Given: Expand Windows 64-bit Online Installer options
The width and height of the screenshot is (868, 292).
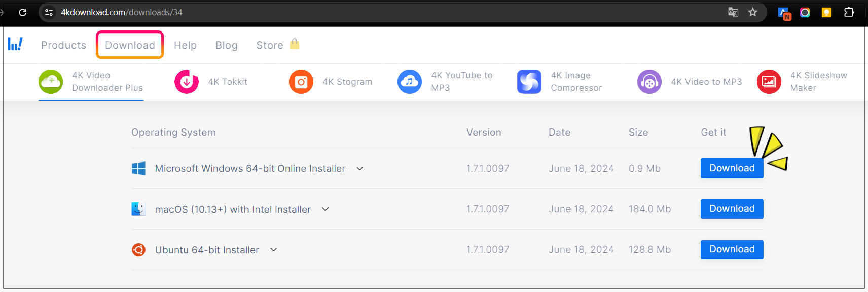Looking at the screenshot, I should pos(359,168).
